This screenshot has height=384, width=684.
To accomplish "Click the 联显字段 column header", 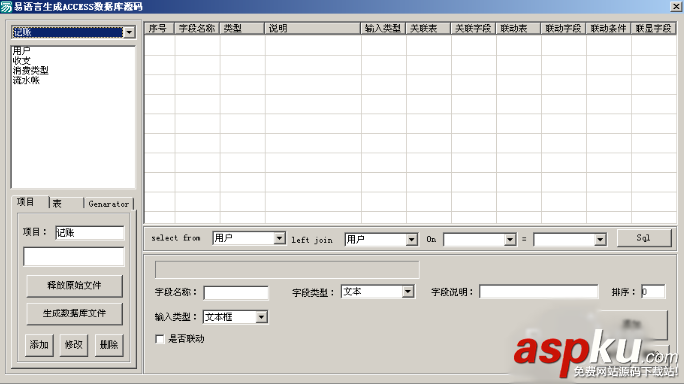I will [653, 28].
